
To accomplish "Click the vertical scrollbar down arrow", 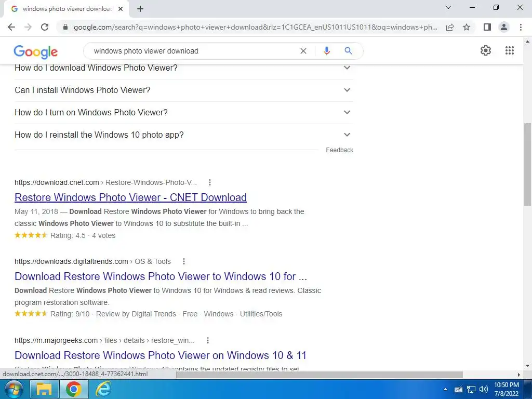I will (527, 366).
